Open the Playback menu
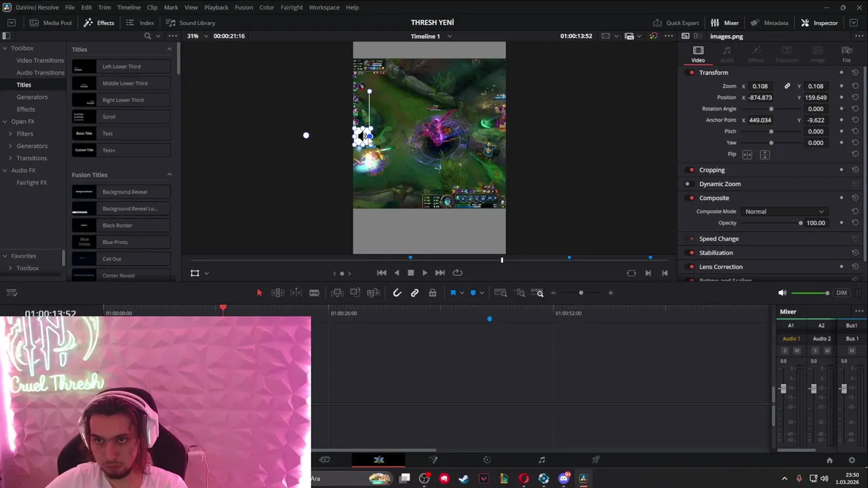The width and height of the screenshot is (868, 488). (216, 7)
